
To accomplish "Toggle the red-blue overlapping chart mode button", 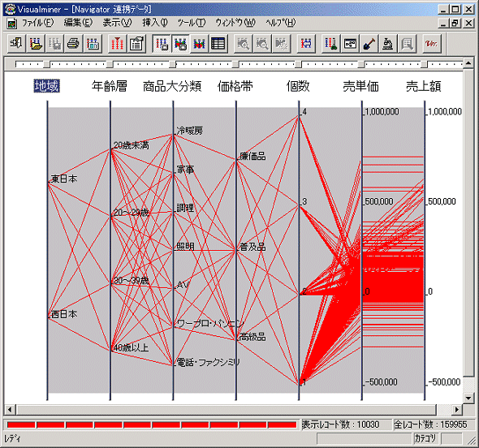I will [199, 44].
